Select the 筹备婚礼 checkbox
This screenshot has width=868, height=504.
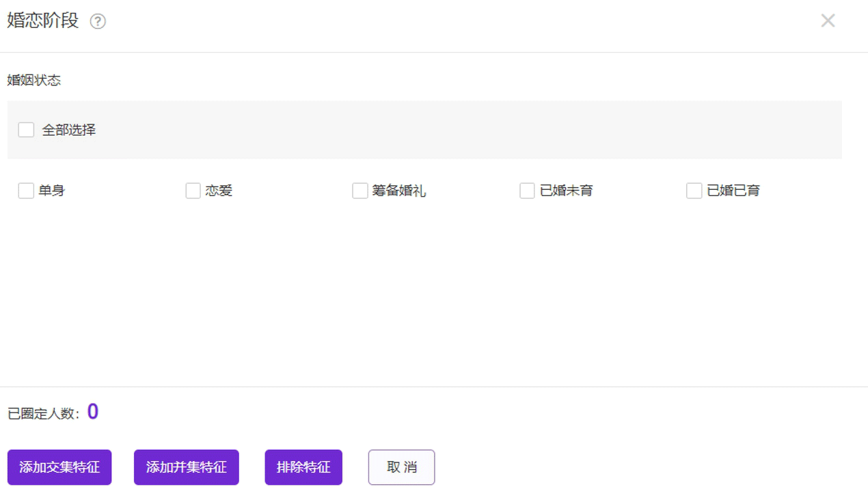click(360, 191)
